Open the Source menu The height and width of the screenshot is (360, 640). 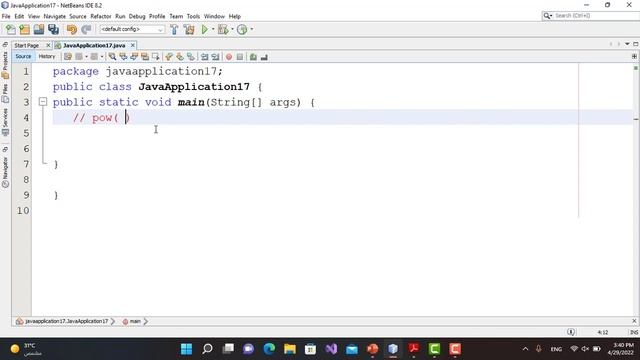tap(78, 16)
